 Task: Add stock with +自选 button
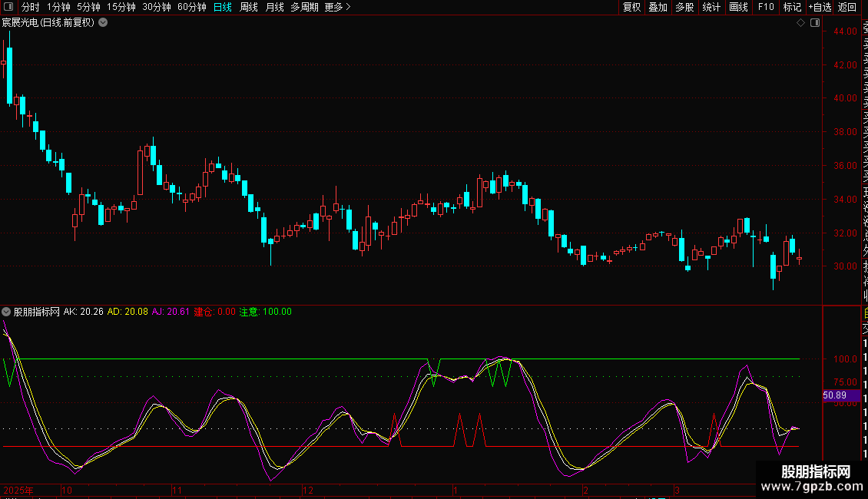(x=820, y=7)
